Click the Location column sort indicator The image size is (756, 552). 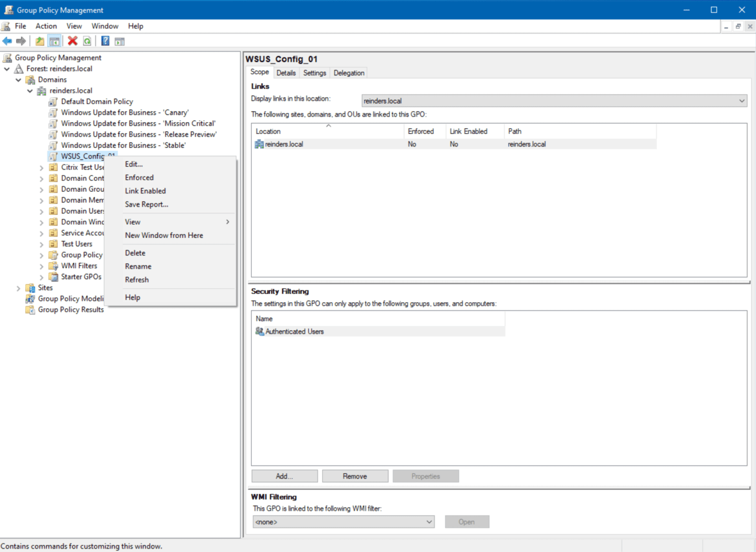[329, 126]
